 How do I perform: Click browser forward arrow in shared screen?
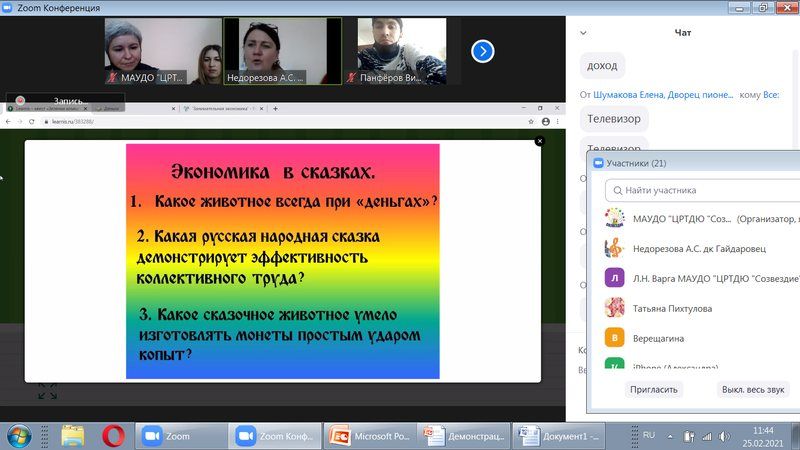click(x=19, y=121)
